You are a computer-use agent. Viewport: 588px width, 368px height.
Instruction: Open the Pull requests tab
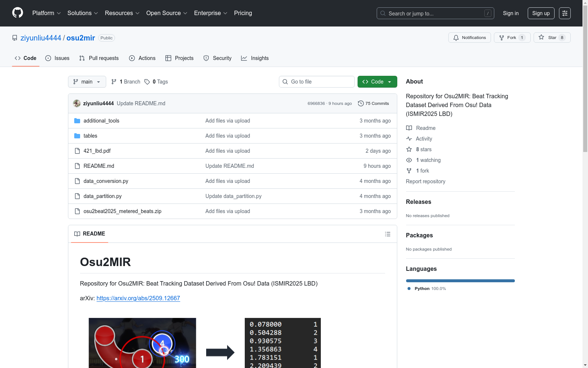[x=99, y=58]
